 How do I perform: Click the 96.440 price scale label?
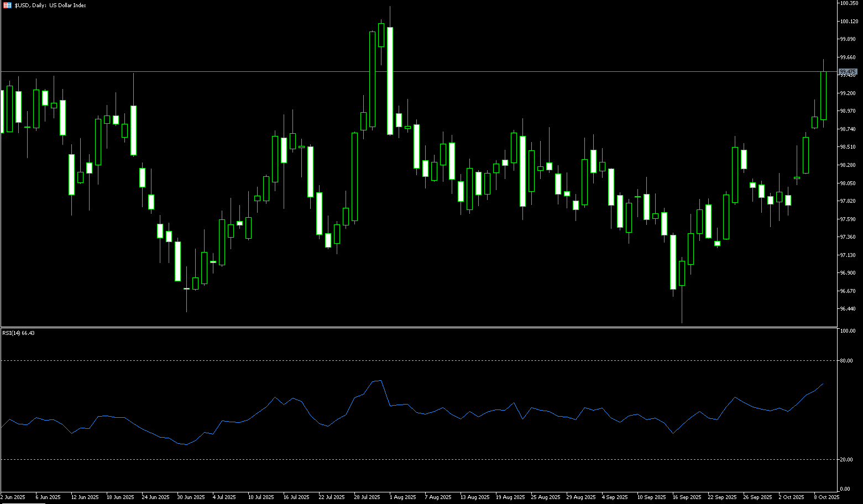848,309
